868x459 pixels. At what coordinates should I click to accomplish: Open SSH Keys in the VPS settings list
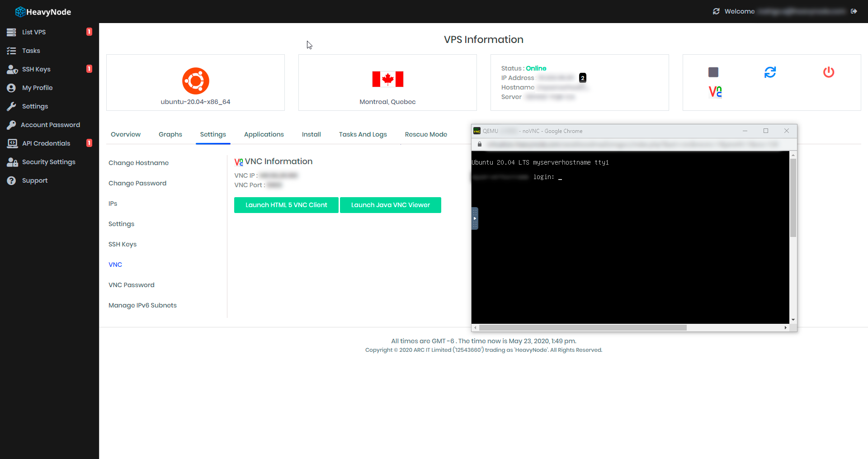[x=123, y=244]
